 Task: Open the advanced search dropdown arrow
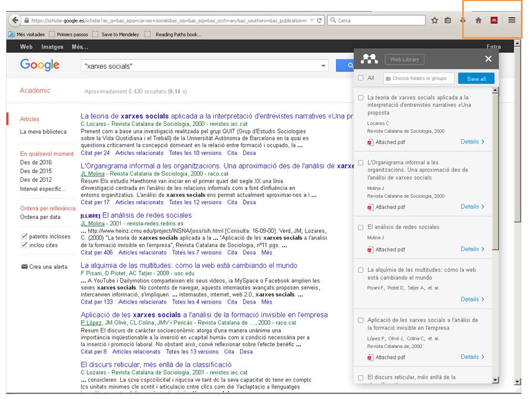pyautogui.click(x=323, y=66)
